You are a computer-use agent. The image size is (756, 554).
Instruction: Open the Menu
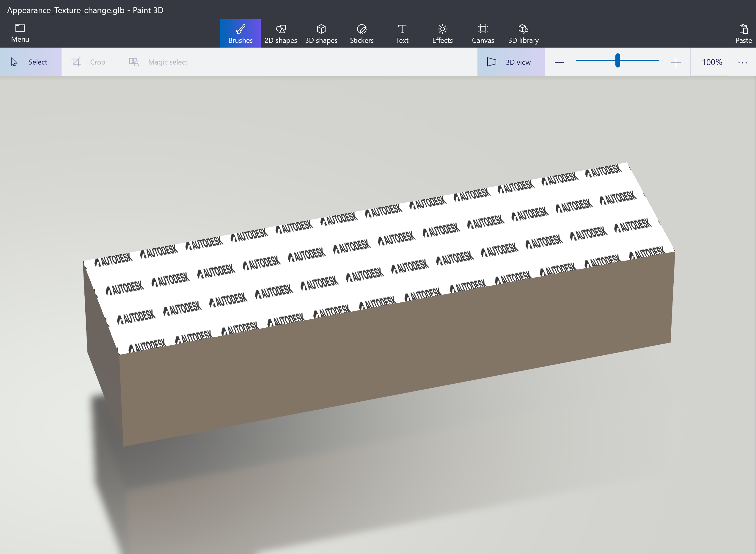click(x=20, y=33)
